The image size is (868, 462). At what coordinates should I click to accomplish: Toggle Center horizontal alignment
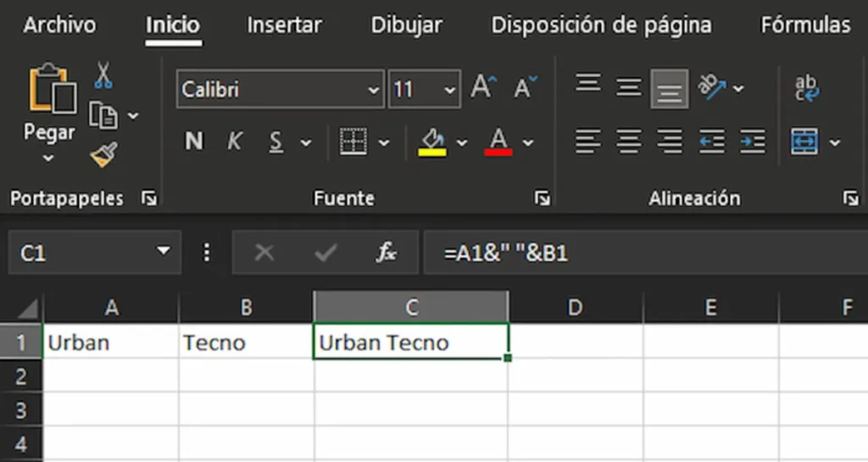[629, 142]
